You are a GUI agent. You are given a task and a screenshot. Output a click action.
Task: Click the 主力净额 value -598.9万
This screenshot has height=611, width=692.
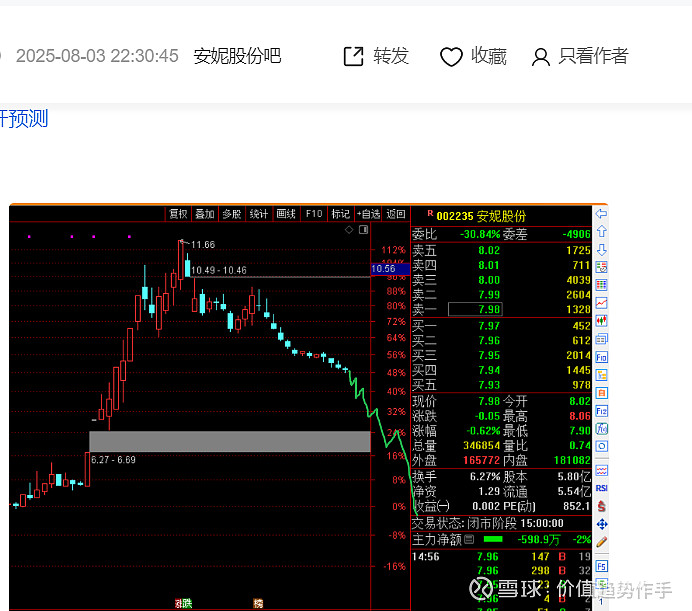538,539
